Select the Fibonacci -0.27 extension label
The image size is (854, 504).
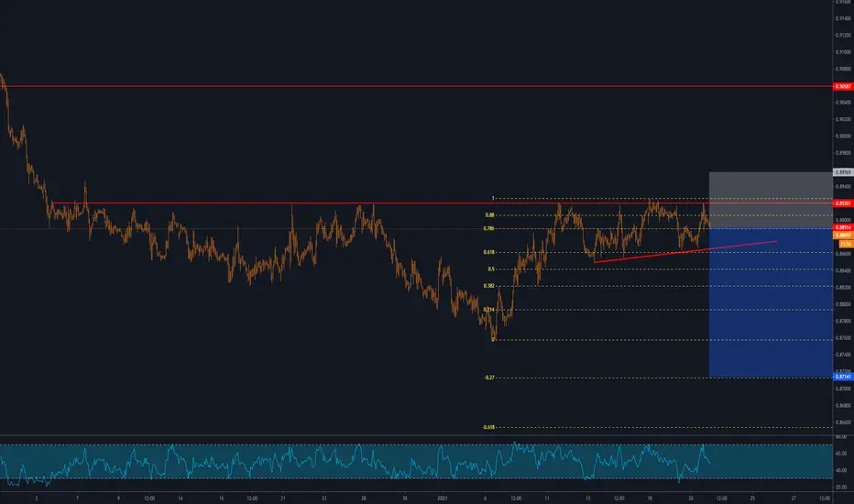point(489,378)
